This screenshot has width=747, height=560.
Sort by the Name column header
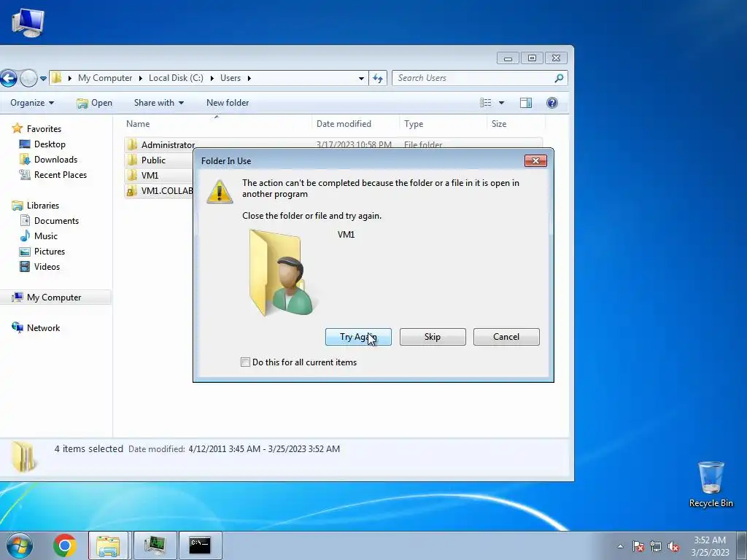[x=217, y=124]
